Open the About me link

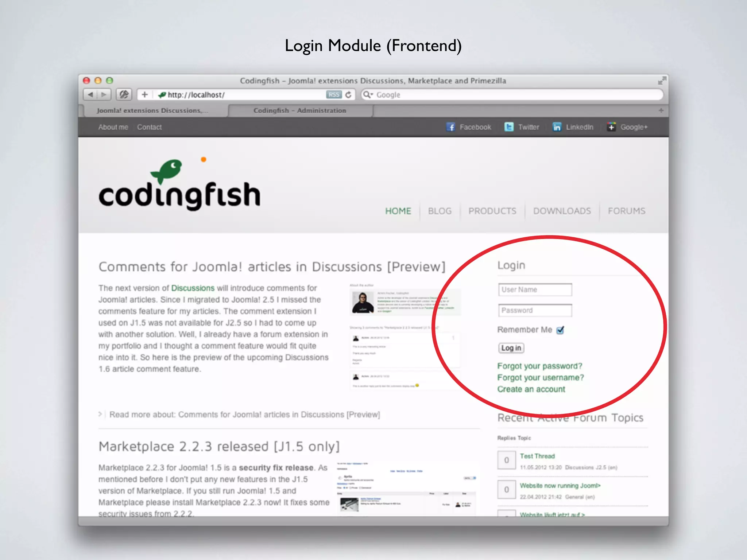click(113, 127)
